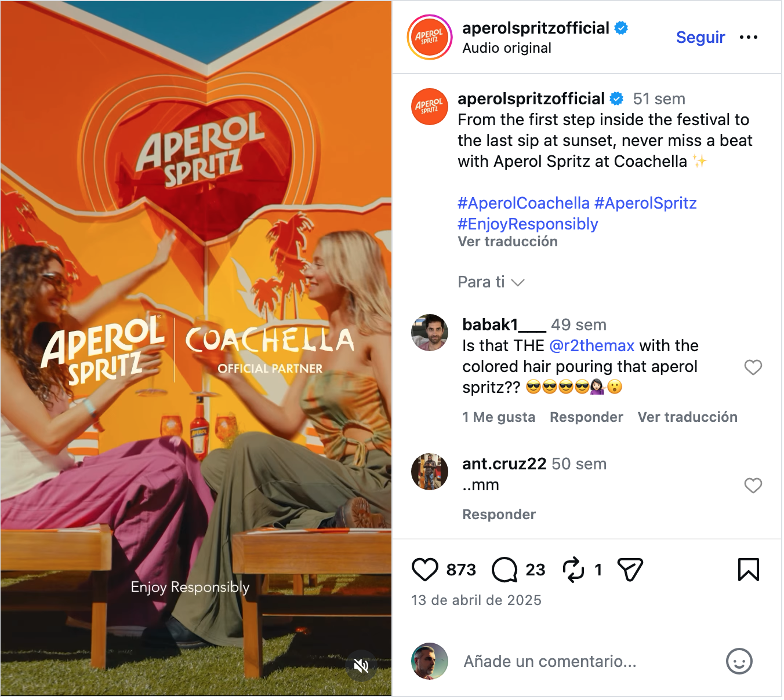Click the @r2themax mention

click(591, 346)
